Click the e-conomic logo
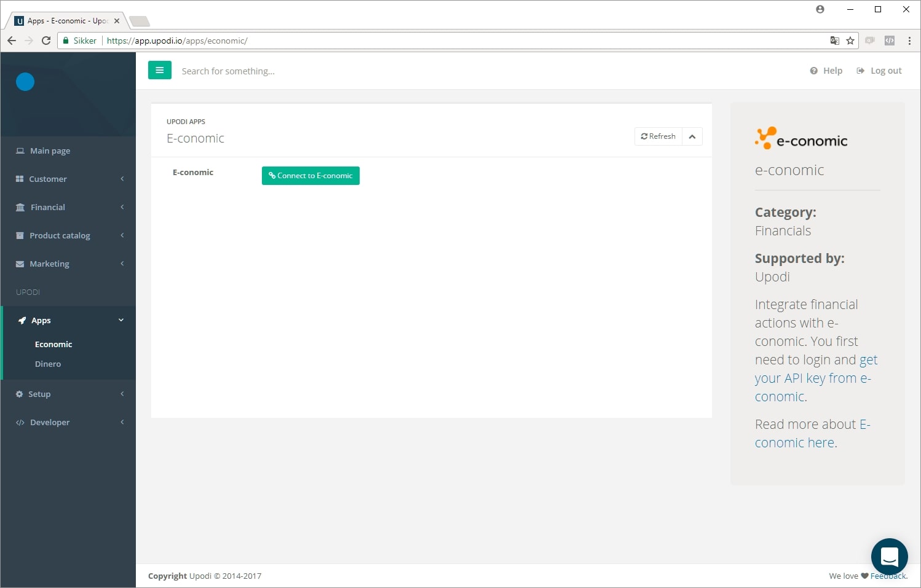This screenshot has height=588, width=921. 801,139
